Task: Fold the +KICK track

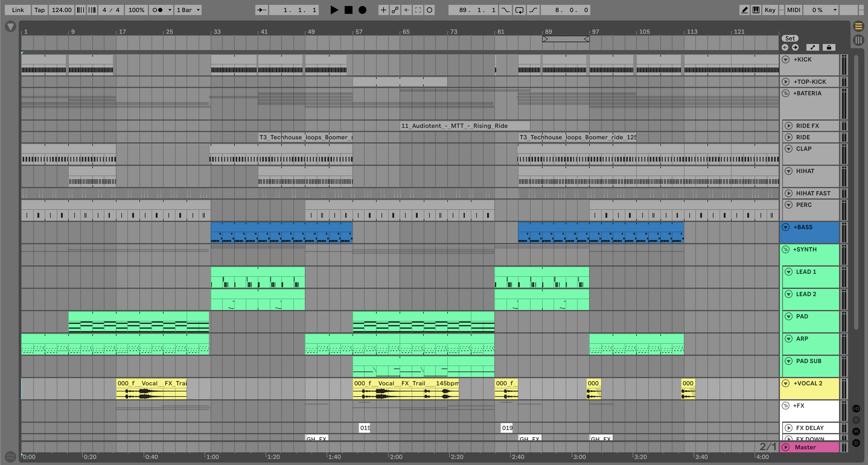Action: tap(786, 60)
